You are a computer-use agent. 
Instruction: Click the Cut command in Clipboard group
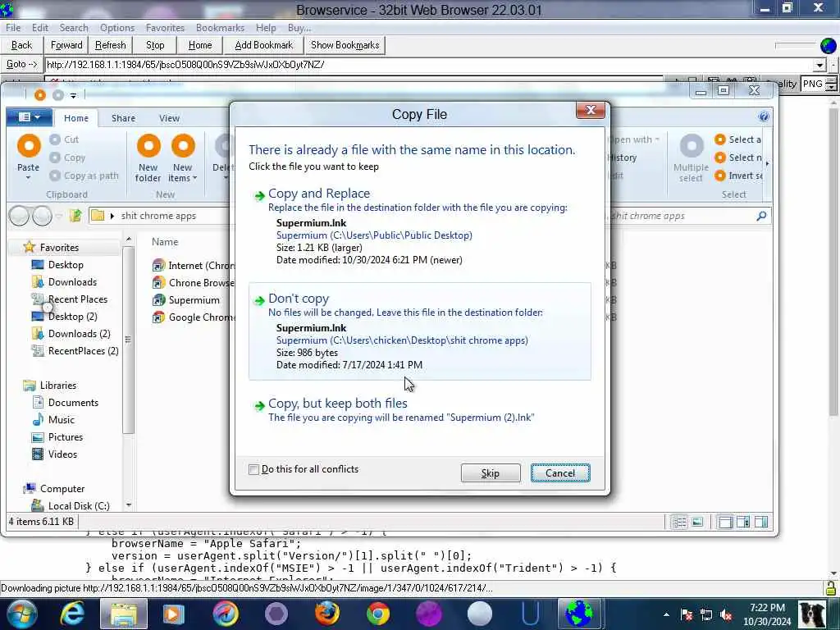[x=64, y=139]
